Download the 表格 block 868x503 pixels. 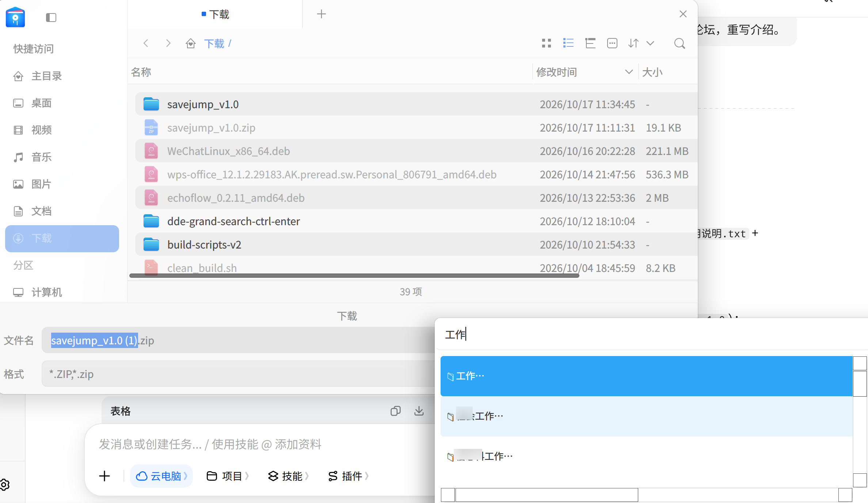point(419,411)
